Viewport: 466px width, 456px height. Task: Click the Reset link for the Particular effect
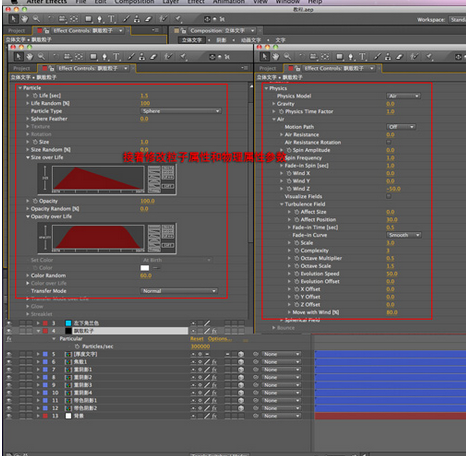197,339
